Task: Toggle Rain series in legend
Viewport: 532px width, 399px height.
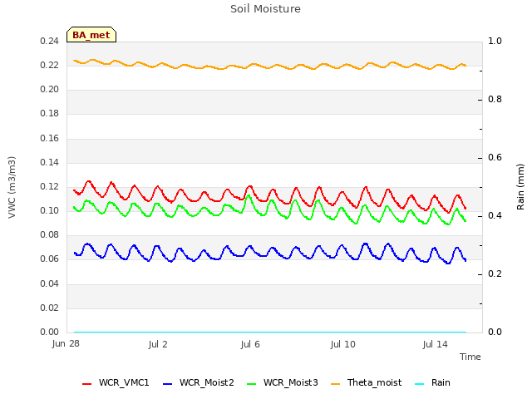Action: pyautogui.click(x=432, y=382)
